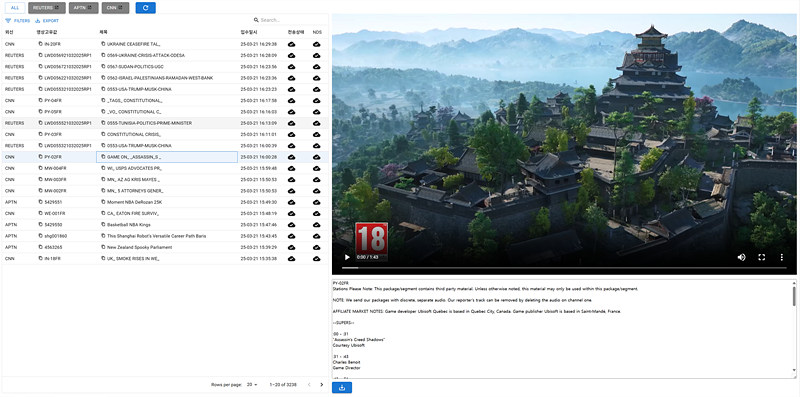This screenshot has width=800, height=397.
Task: Click the 0555-TUNISIA-POLITICS-PRIME-MINISTER title
Action: click(x=149, y=123)
